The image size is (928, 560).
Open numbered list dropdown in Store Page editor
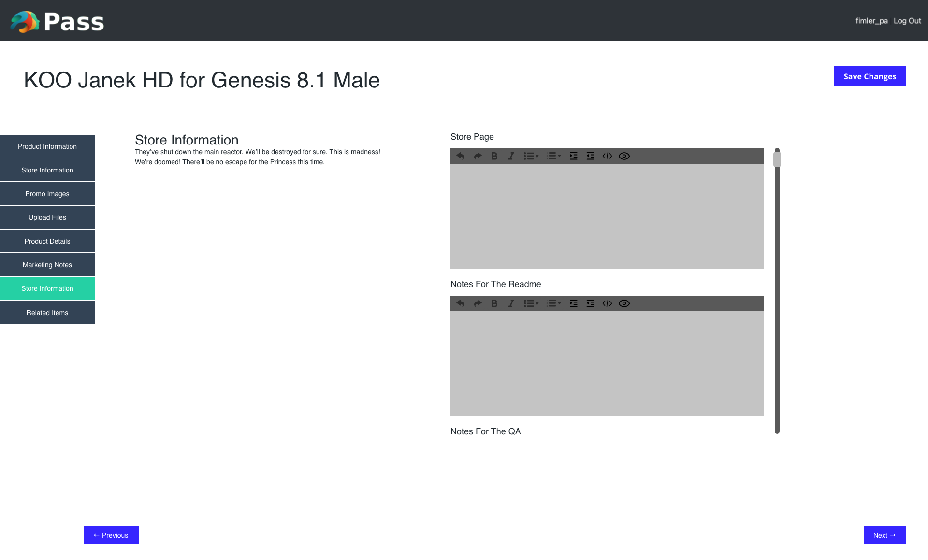(x=553, y=156)
